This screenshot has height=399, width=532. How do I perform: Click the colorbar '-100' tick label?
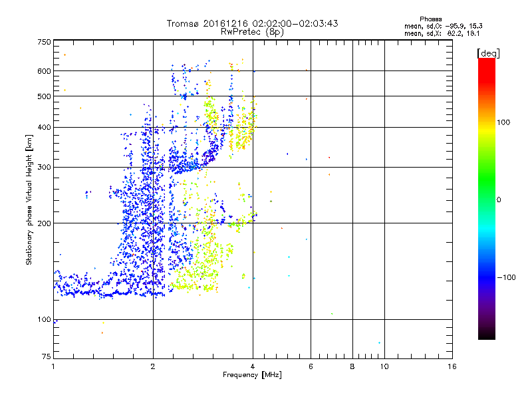point(507,277)
